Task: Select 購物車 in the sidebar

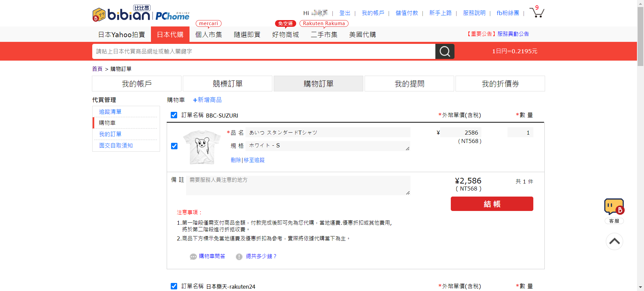Action: click(x=107, y=123)
